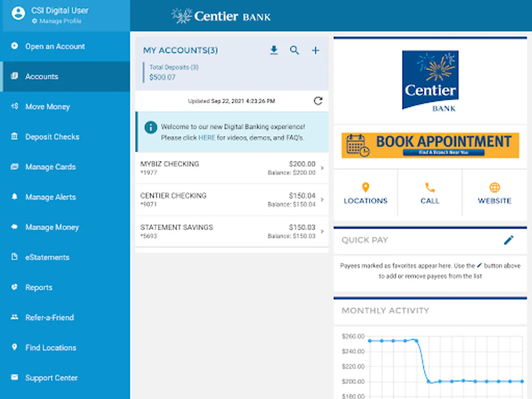
Task: Click the Total Deposits $500.07 amount
Action: 162,77
